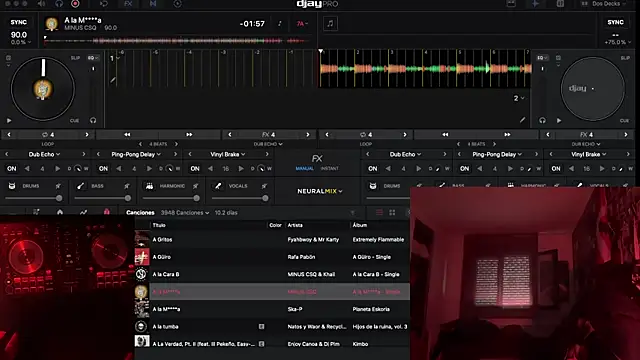The image size is (640, 360).
Task: Open the master volume speaker icon
Action: [x=42, y=4]
